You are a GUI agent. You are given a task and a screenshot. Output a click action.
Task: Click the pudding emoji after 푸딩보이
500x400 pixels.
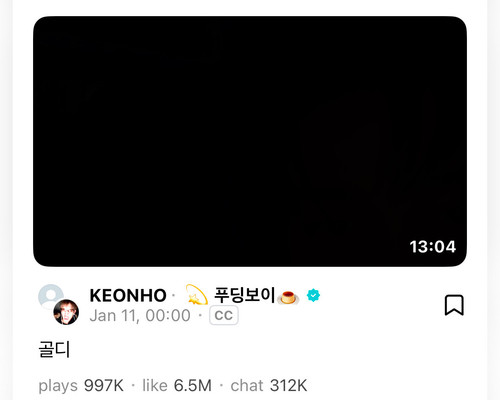[x=289, y=297]
